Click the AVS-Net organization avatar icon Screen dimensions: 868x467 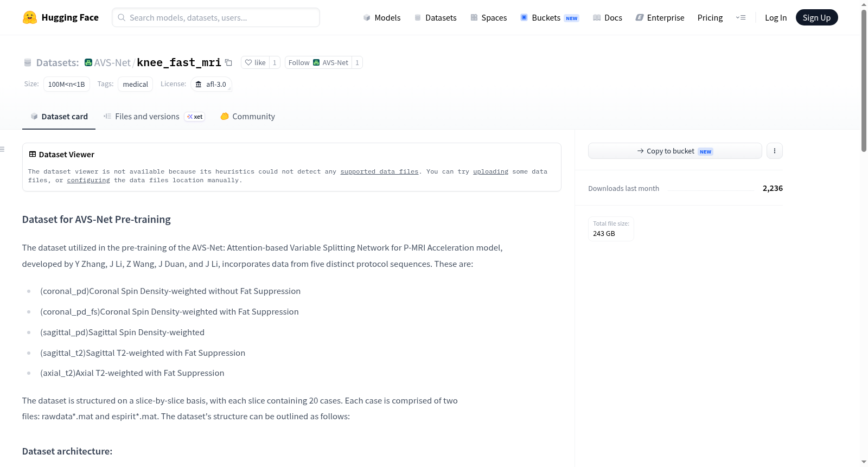pos(88,62)
